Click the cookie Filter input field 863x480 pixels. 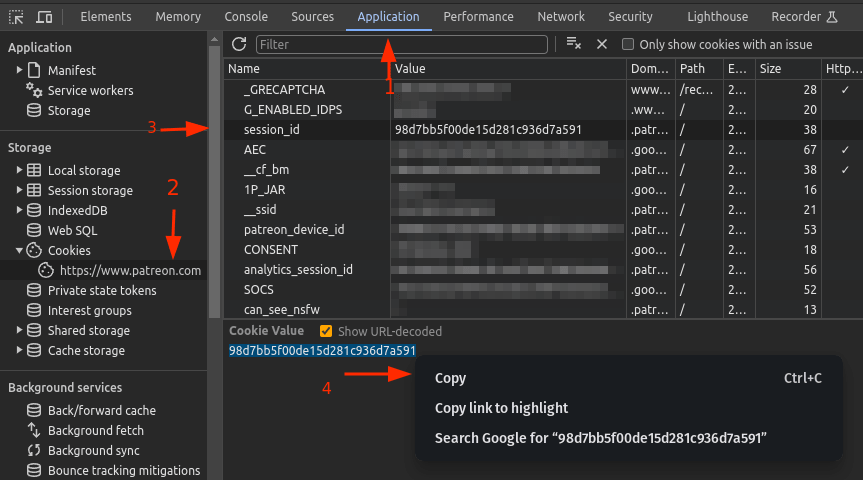tap(401, 45)
